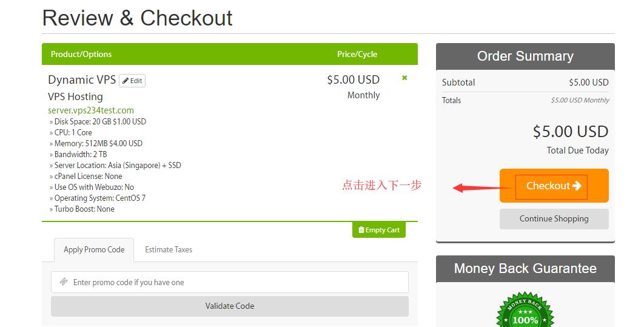Click the pencil icon on Edit button
The width and height of the screenshot is (644, 327).
[126, 81]
